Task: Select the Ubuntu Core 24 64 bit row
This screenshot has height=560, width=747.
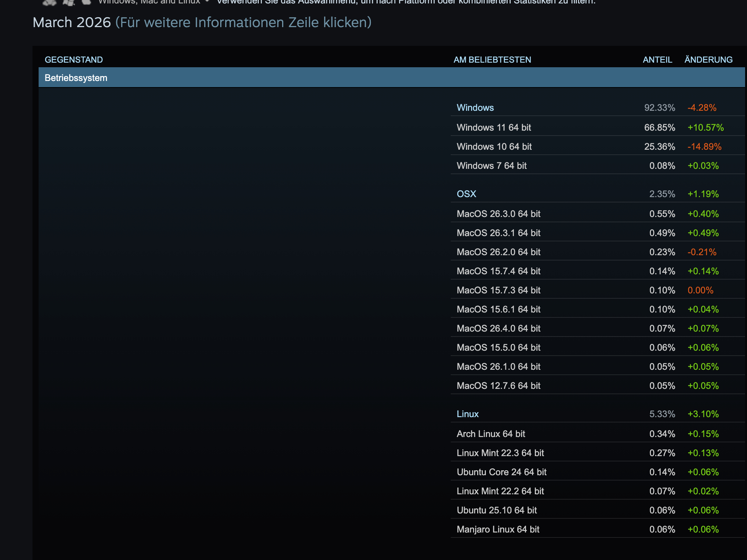Action: [x=501, y=472]
